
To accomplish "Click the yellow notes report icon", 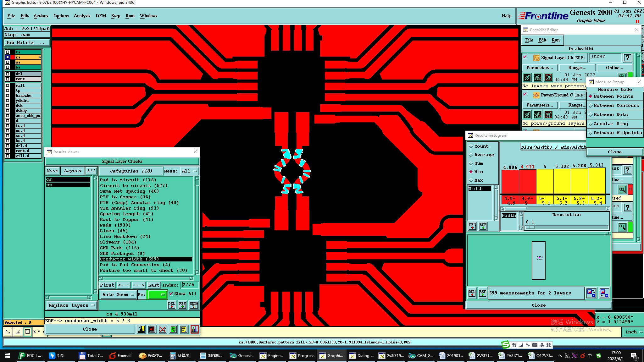I will 184,329.
